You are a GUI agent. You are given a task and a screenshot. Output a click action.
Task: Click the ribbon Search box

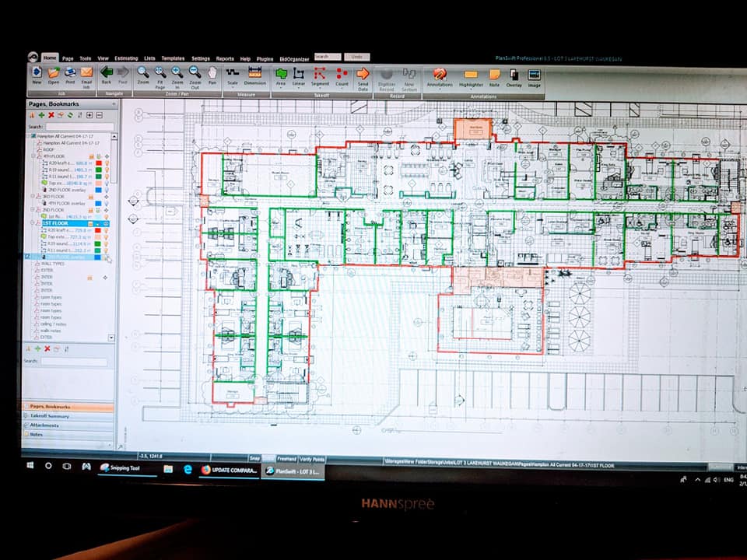click(328, 57)
